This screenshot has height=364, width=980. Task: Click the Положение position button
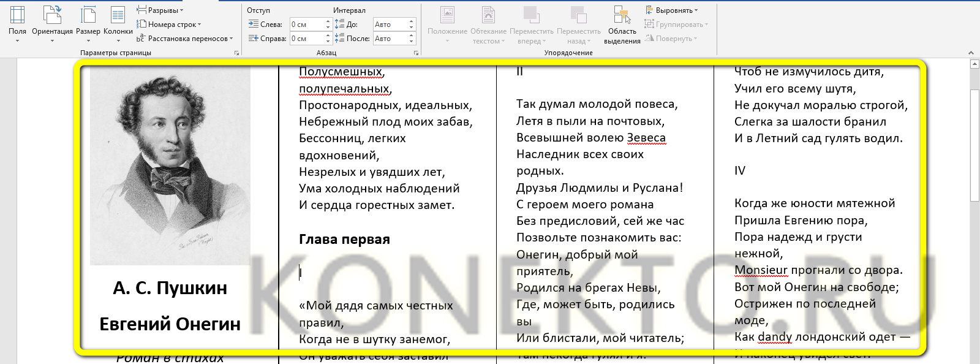pos(447,25)
